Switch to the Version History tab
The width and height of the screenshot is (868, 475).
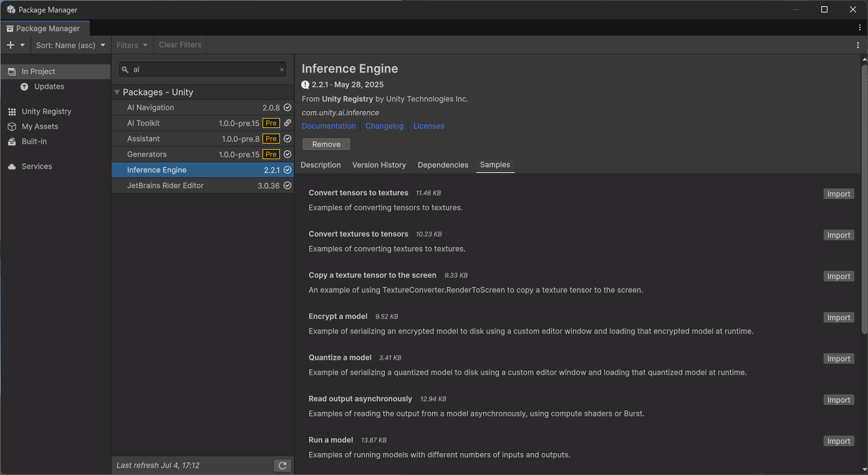pos(379,165)
